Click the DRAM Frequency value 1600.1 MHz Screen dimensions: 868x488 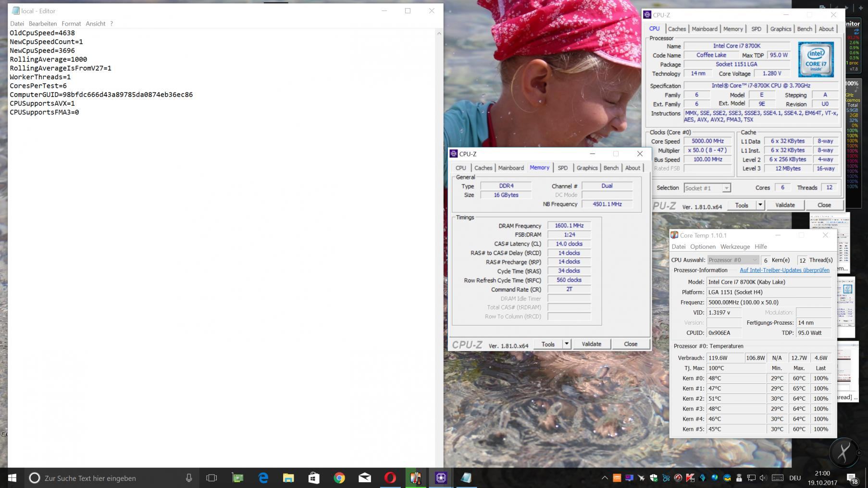pyautogui.click(x=569, y=226)
